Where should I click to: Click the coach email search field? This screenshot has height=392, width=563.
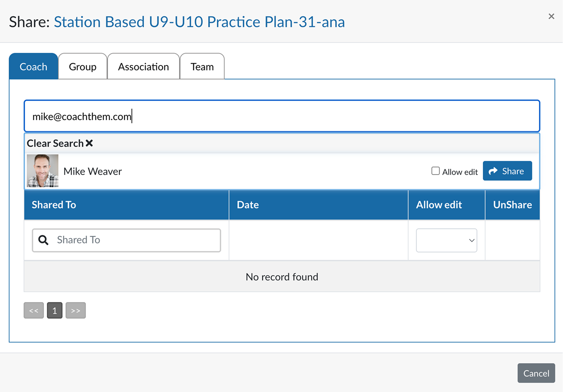click(x=282, y=116)
